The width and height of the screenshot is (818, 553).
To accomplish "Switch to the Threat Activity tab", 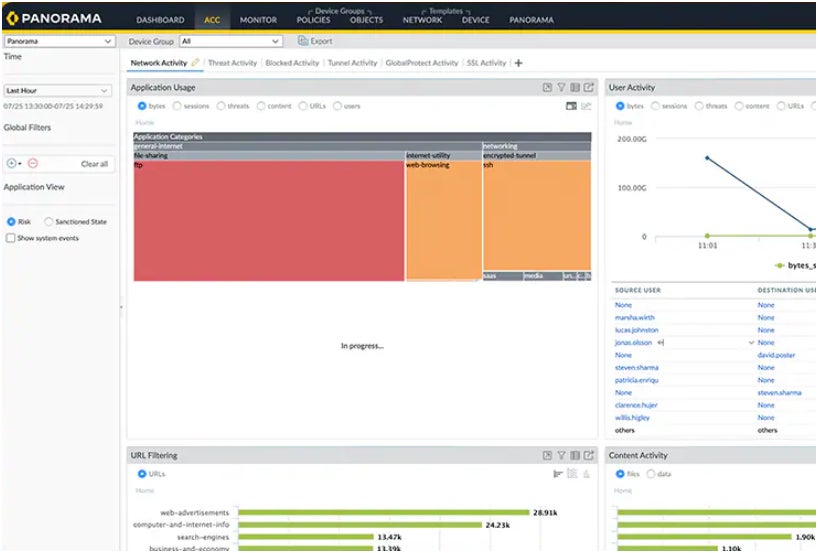I will click(x=233, y=63).
